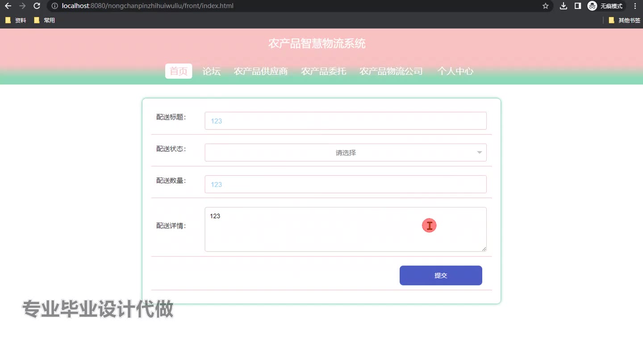Open the 常用 bookmark folder
Image resolution: width=643 pixels, height=364 pixels.
[44, 20]
